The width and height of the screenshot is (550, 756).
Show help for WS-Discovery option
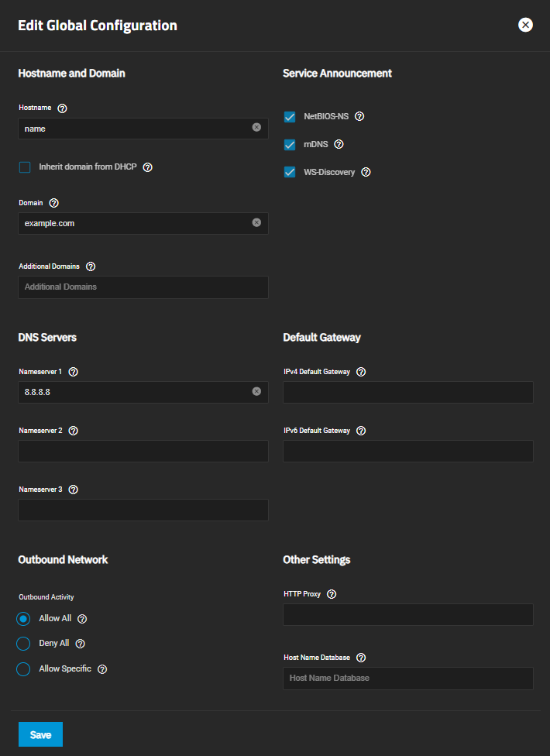pyautogui.click(x=366, y=172)
